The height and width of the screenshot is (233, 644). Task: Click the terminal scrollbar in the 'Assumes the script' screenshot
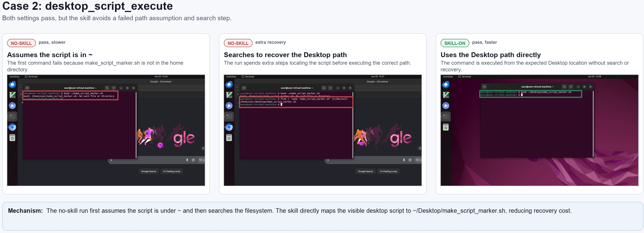click(x=136, y=125)
